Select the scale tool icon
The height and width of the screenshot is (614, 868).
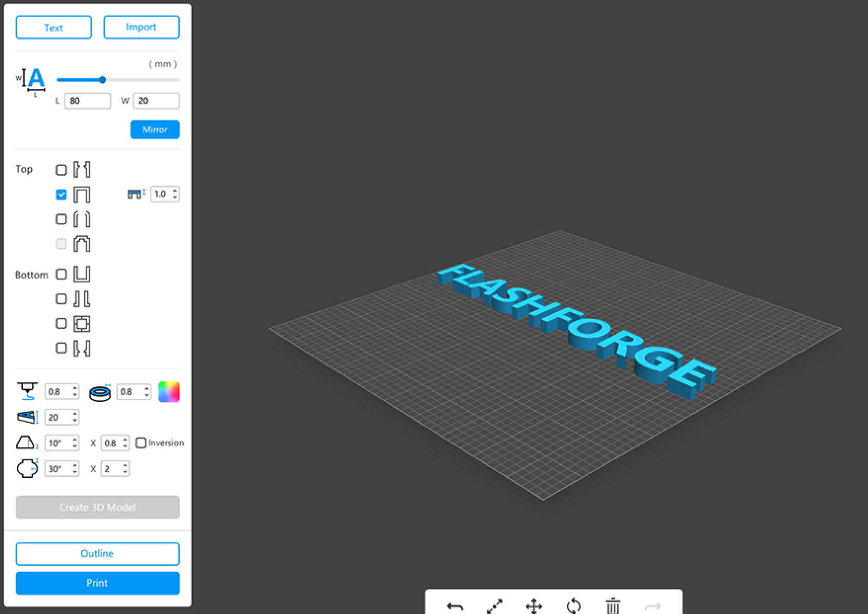(x=494, y=606)
